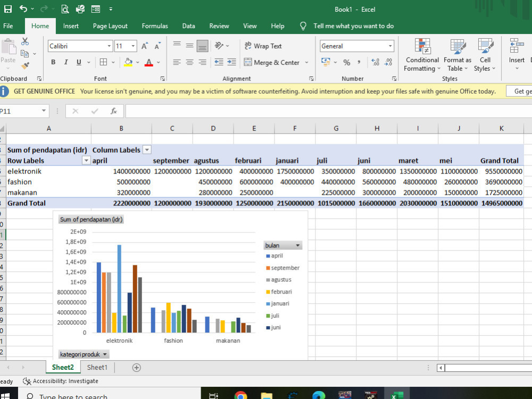Image resolution: width=532 pixels, height=399 pixels.
Task: Click the Merge & Center button
Action: tap(272, 62)
